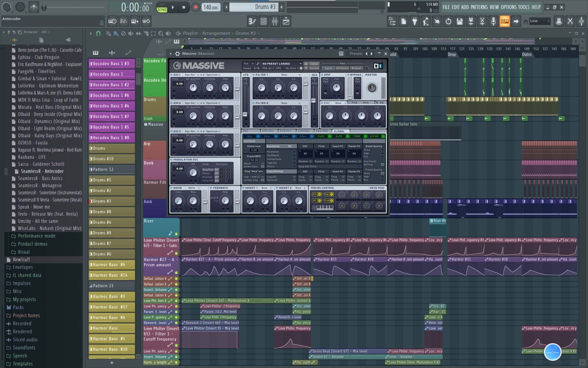This screenshot has height=368, width=588.
Task: Open the Massive plugin gear settings icon
Action: point(177,53)
